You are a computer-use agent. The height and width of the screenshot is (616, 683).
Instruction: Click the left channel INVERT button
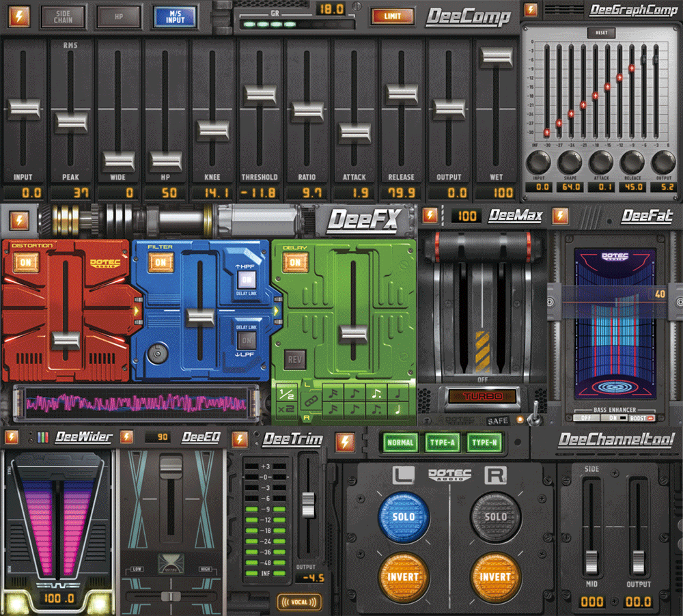[403, 577]
